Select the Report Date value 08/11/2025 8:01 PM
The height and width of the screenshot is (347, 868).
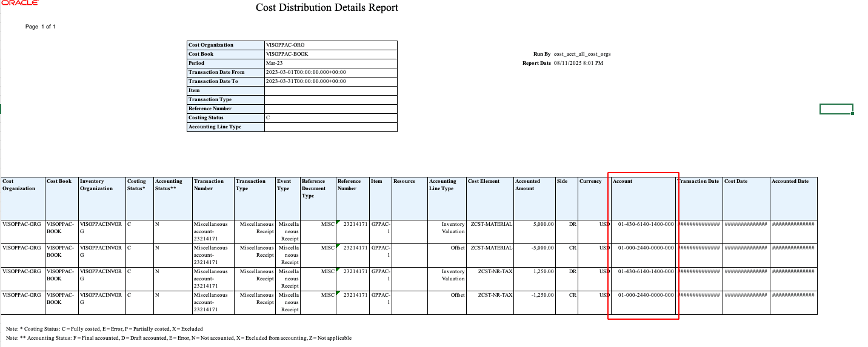(x=578, y=63)
